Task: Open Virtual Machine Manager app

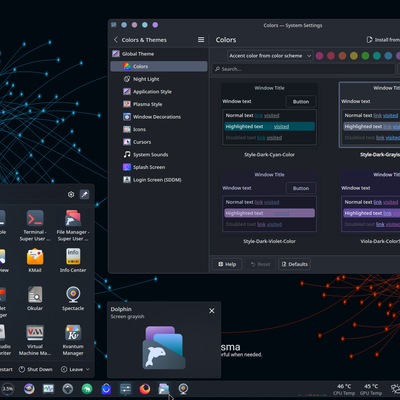Action: pos(35,340)
